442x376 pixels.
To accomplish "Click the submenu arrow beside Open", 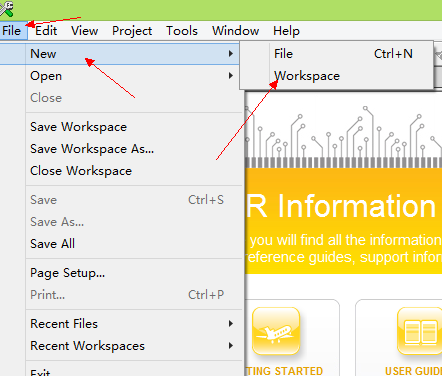I will (x=231, y=76).
